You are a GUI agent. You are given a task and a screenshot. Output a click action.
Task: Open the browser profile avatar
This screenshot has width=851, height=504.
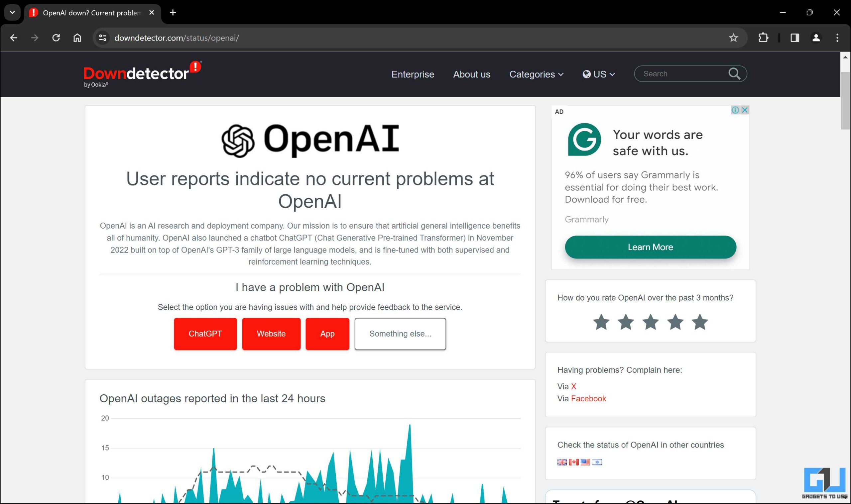coord(816,38)
